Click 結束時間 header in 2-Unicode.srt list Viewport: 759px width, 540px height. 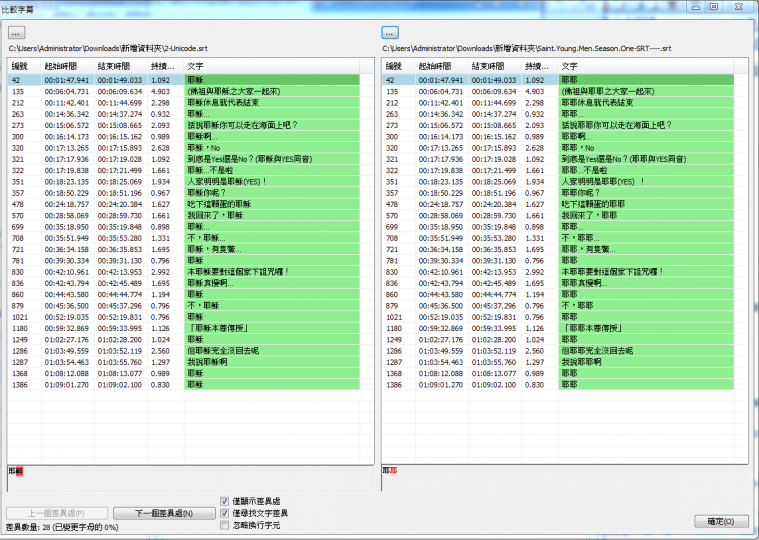pyautogui.click(x=121, y=66)
